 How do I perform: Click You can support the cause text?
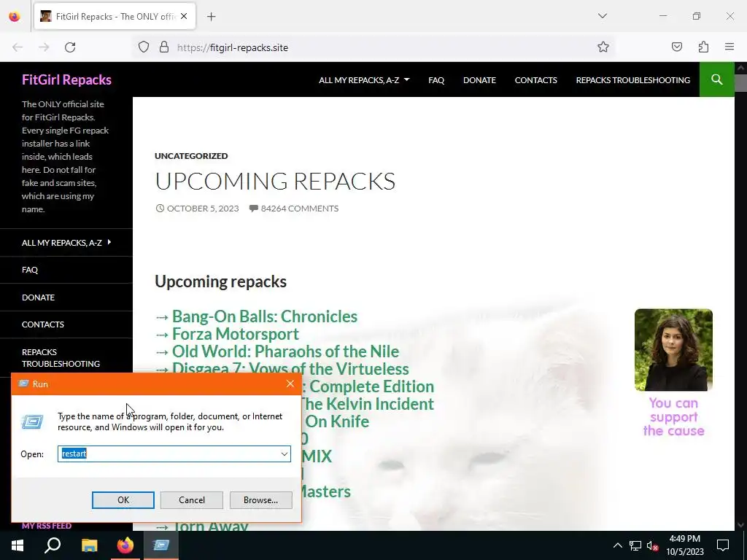click(x=673, y=416)
